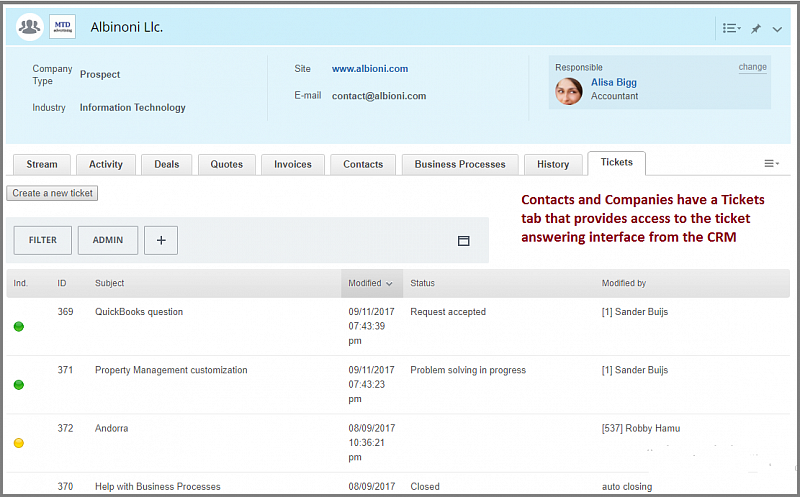Open the list actions menu icon in header
The image size is (800, 497).
tap(730, 29)
